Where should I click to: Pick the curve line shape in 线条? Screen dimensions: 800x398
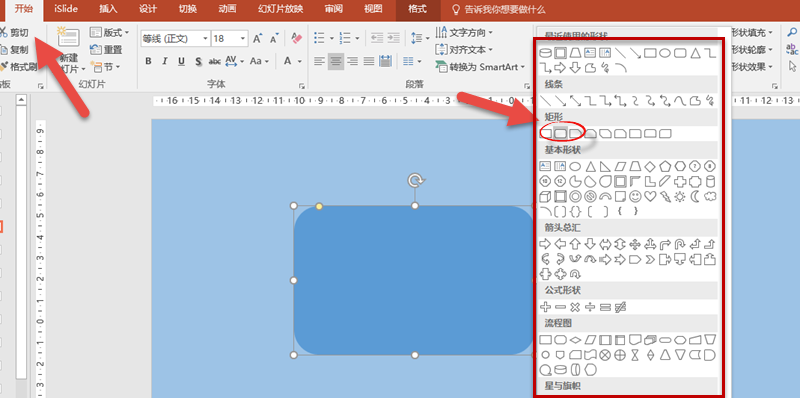coord(680,101)
